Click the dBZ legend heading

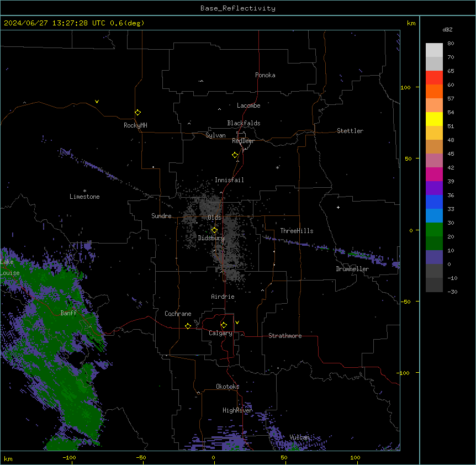click(x=447, y=29)
